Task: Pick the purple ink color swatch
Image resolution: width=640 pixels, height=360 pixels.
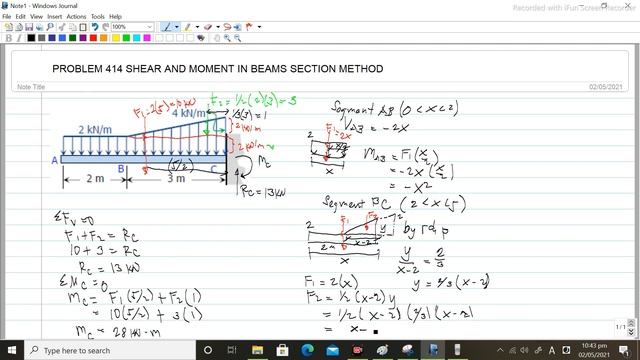Action: pyautogui.click(x=83, y=38)
